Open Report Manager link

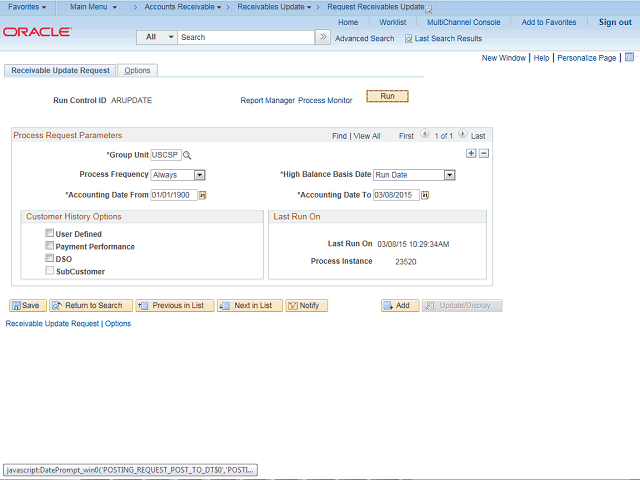coord(267,100)
